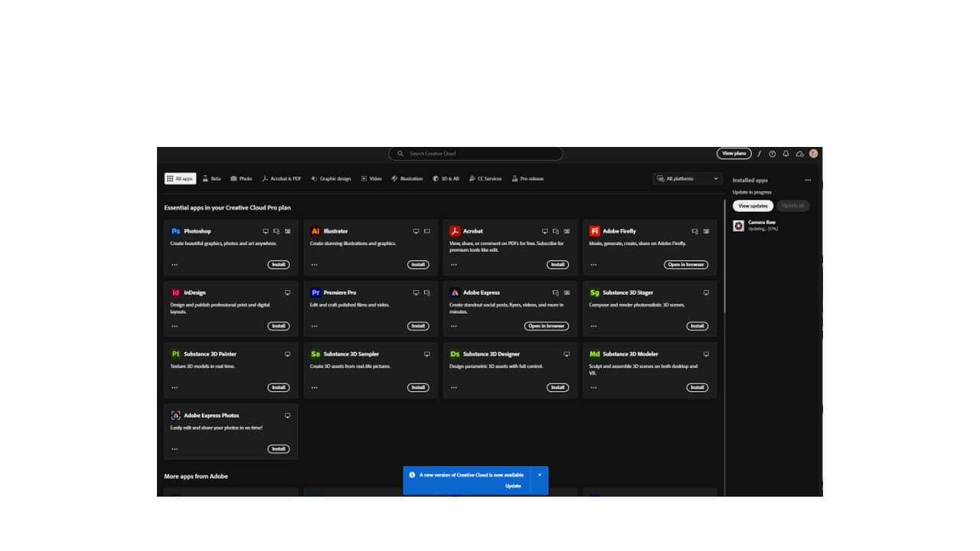Open the cloud sync status icon
The height and width of the screenshot is (551, 980).
(799, 154)
